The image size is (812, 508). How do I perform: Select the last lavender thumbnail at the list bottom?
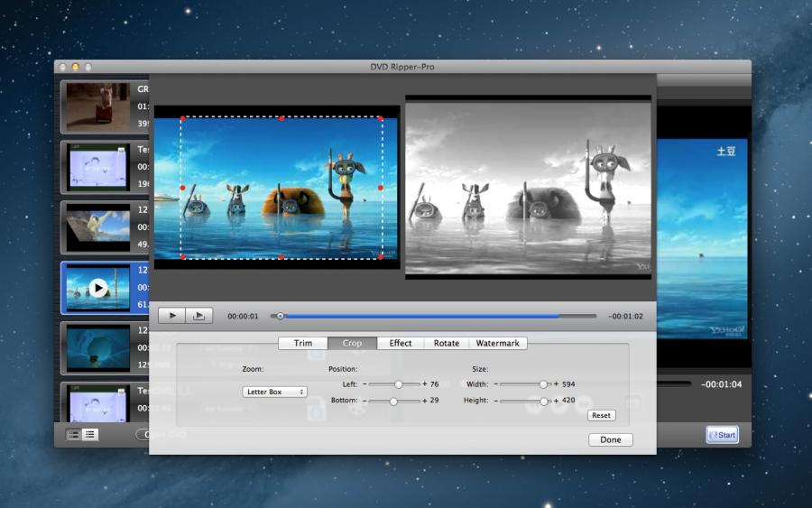(x=97, y=404)
